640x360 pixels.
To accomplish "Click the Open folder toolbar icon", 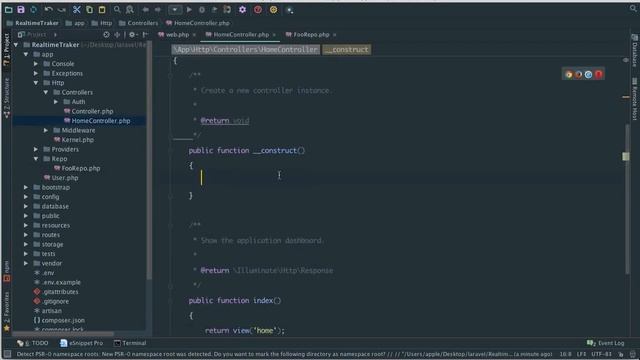I will click(x=9, y=9).
